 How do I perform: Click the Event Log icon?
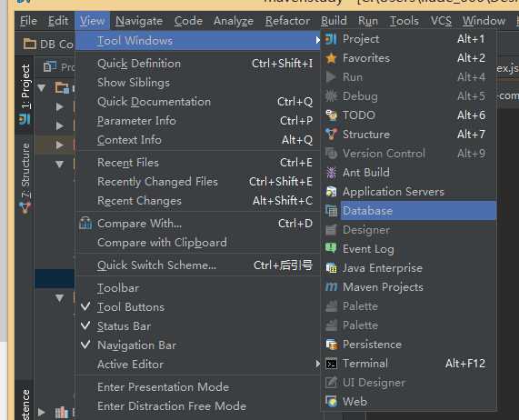pos(331,248)
